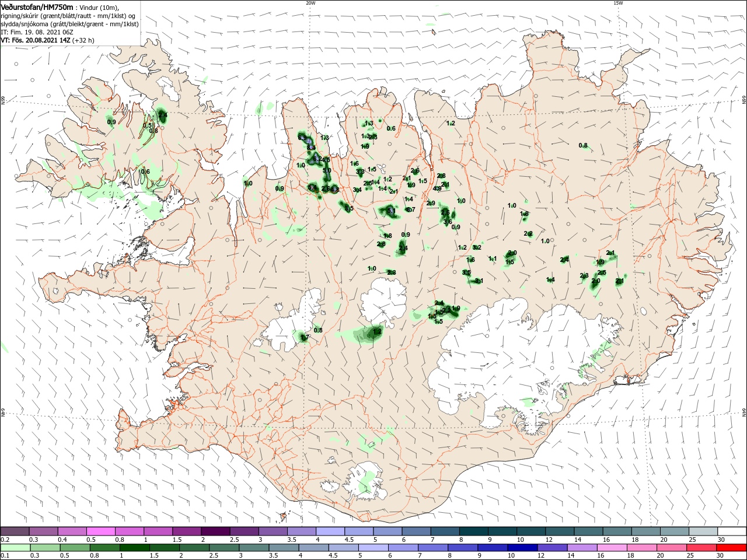This screenshot has width=747, height=560.
Task: Click the Veðurstofan/HM750m title text
Action: [37, 7]
